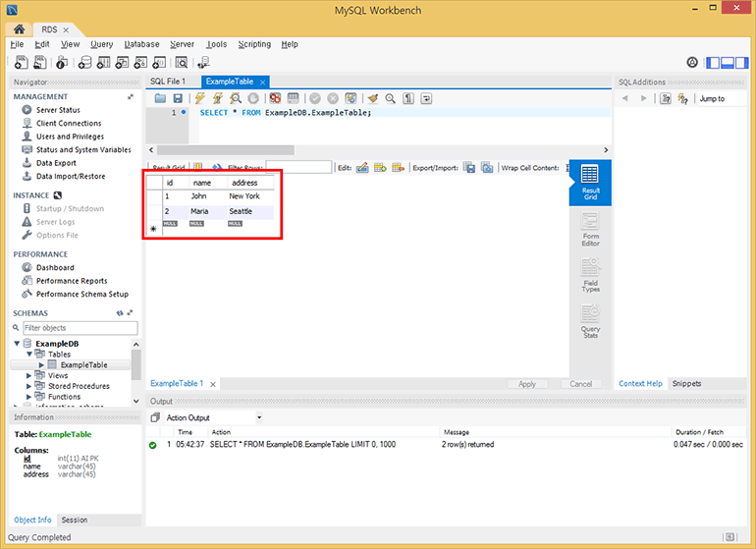The height and width of the screenshot is (549, 756).
Task: Expand the Views folder in schemas
Action: tap(29, 375)
